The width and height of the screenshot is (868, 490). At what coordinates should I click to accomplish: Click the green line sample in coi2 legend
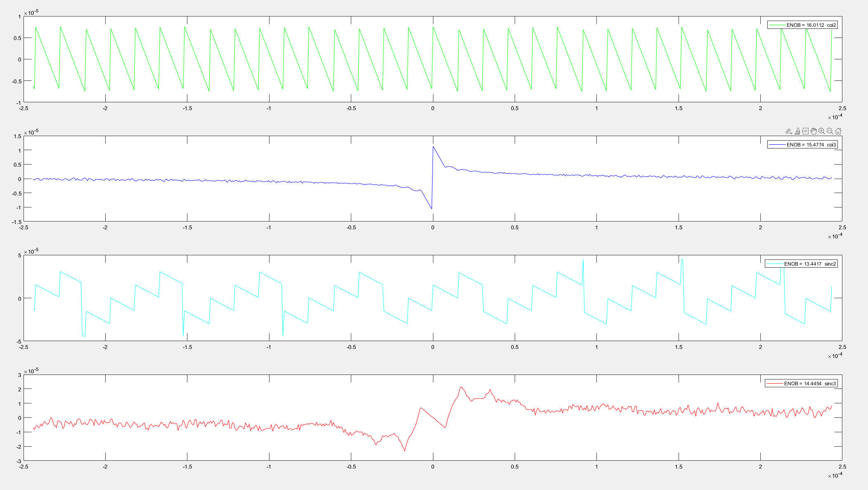point(777,25)
